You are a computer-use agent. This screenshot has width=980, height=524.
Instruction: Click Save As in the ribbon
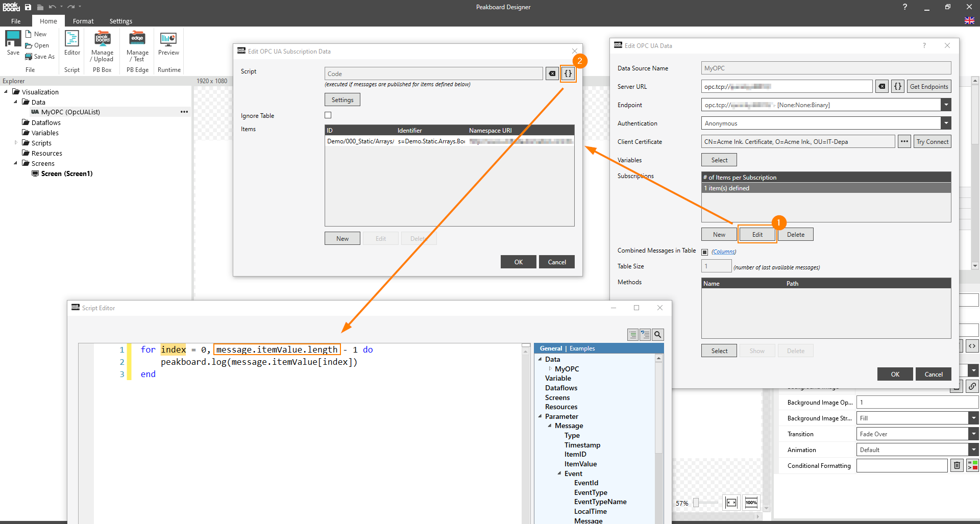40,57
